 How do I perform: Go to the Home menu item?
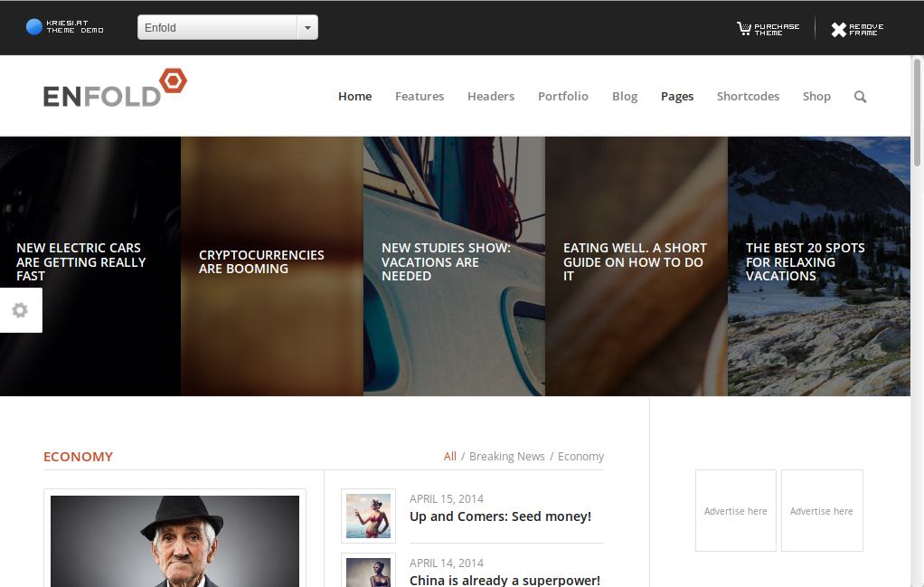pos(354,96)
